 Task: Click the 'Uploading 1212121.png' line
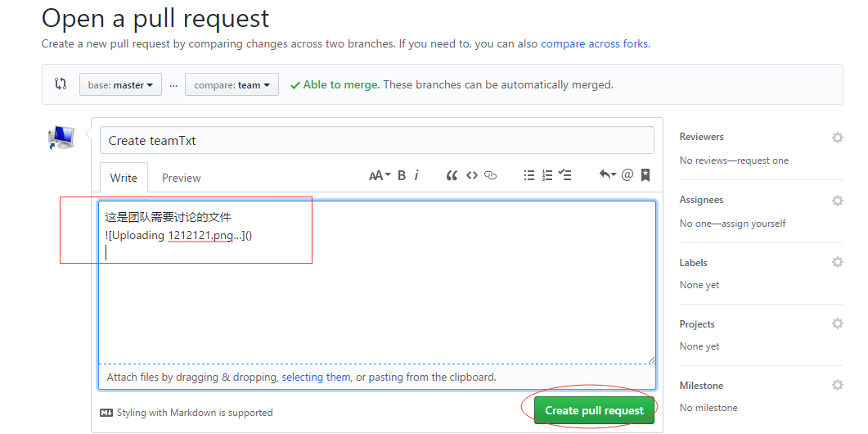coord(179,236)
